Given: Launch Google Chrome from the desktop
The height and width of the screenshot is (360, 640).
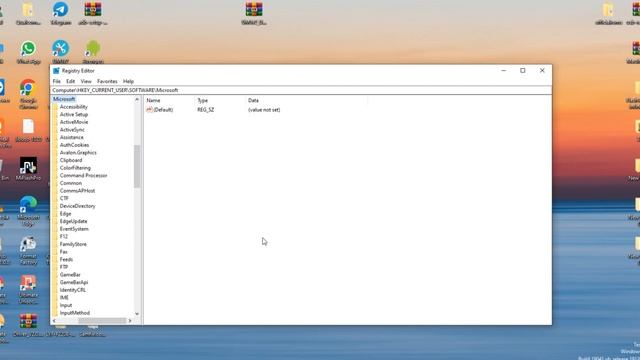Looking at the screenshot, I should tap(28, 88).
